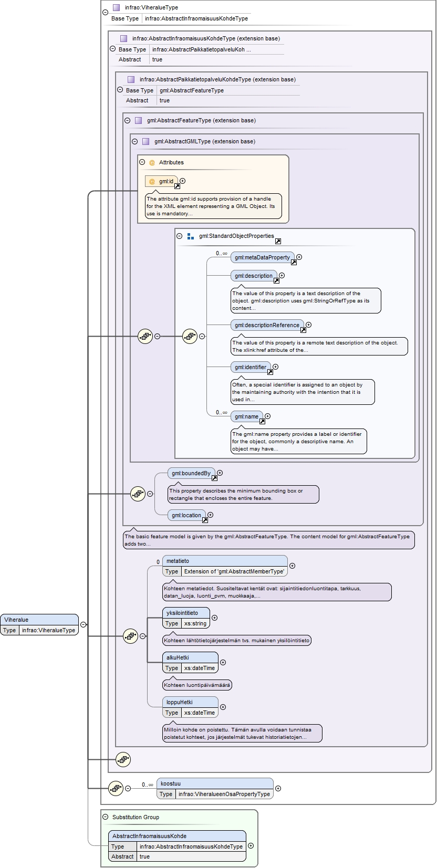Select AbstractPaikkatietopalveluKohdeType complex type icon

(131, 79)
